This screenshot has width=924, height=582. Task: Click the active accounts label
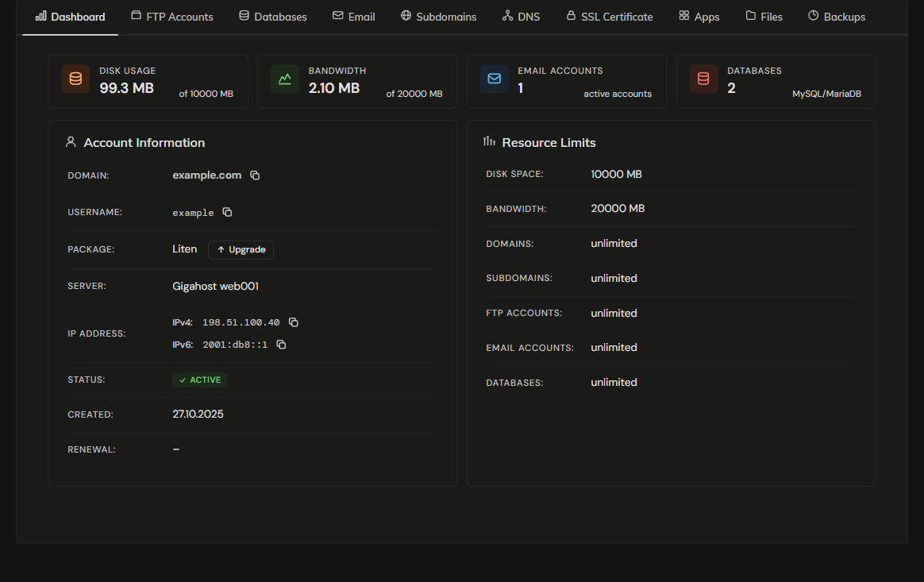(x=618, y=94)
